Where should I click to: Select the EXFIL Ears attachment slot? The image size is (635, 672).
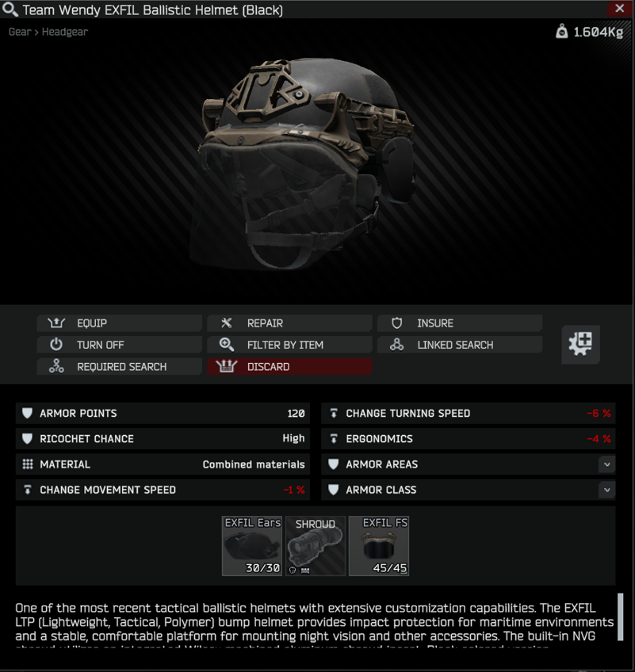click(252, 545)
